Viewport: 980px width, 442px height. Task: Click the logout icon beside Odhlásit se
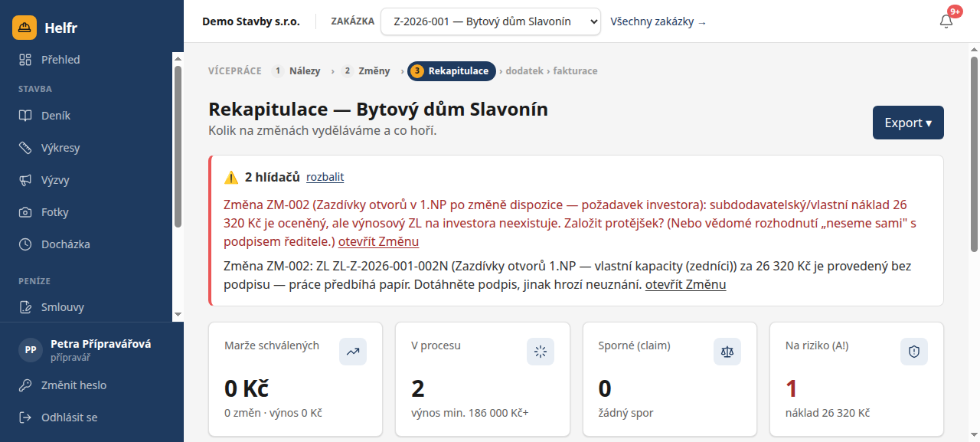pos(25,417)
